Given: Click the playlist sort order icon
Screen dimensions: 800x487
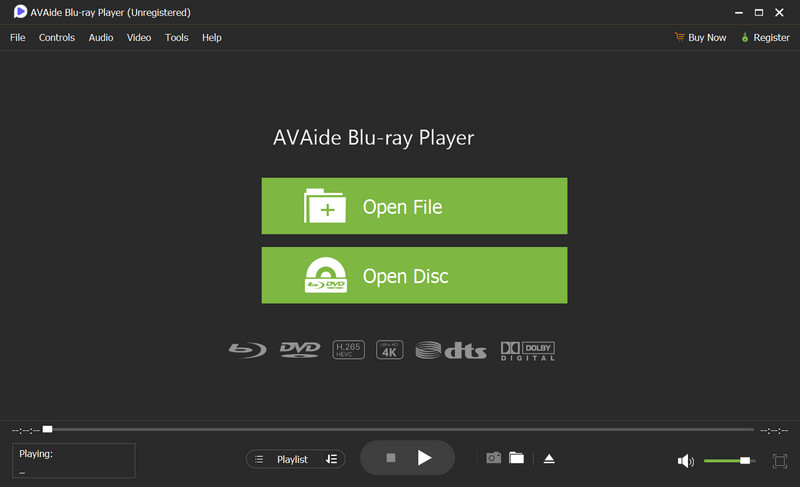Looking at the screenshot, I should click(x=332, y=459).
